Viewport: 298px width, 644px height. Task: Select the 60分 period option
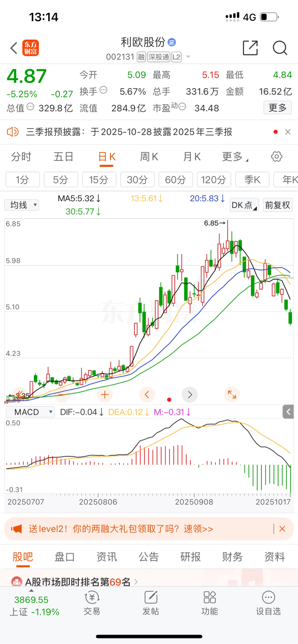pyautogui.click(x=175, y=180)
